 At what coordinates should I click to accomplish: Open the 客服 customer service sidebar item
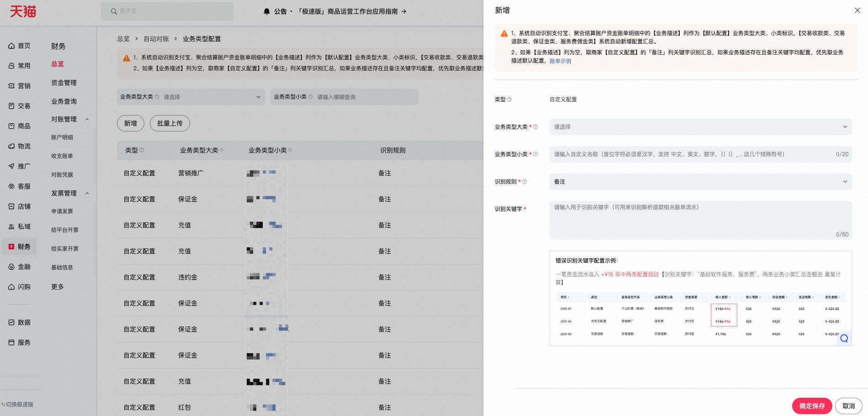pyautogui.click(x=20, y=186)
